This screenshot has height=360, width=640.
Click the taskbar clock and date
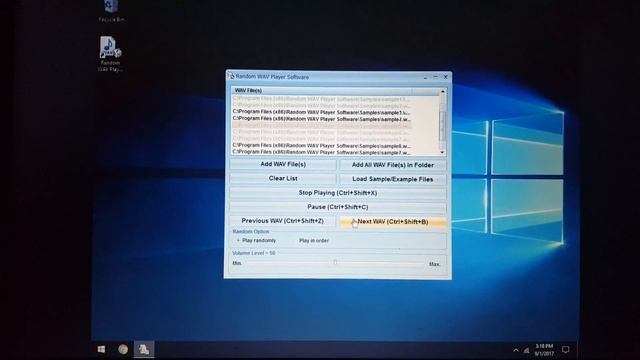[x=544, y=350]
